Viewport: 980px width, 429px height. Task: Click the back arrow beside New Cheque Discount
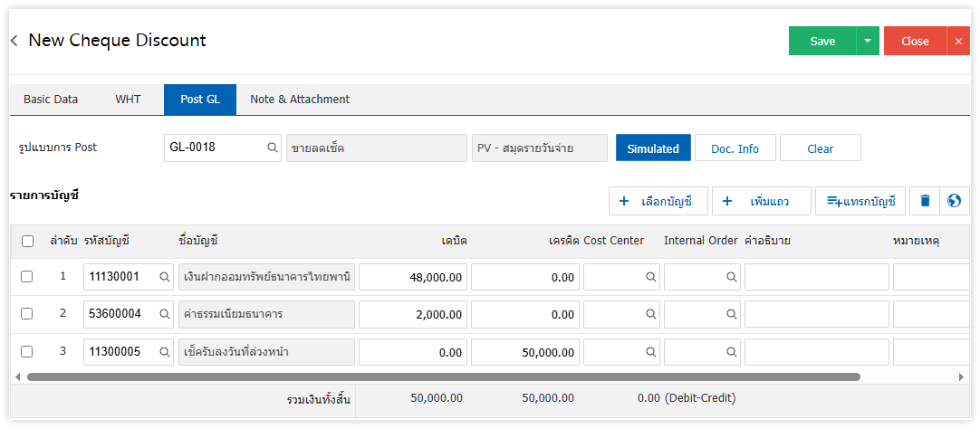click(x=14, y=41)
